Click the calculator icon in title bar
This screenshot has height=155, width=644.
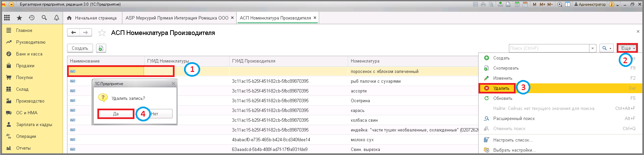[x=517, y=4]
